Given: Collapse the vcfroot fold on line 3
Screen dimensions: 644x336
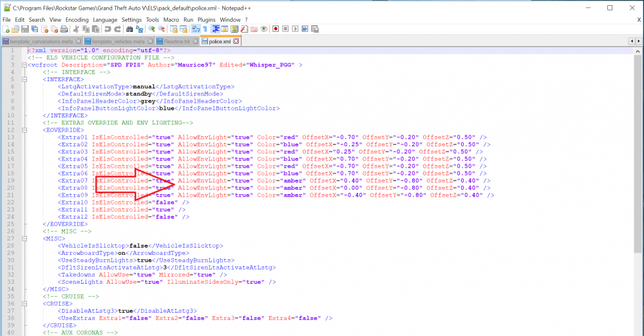Looking at the screenshot, I should pyautogui.click(x=24, y=65).
